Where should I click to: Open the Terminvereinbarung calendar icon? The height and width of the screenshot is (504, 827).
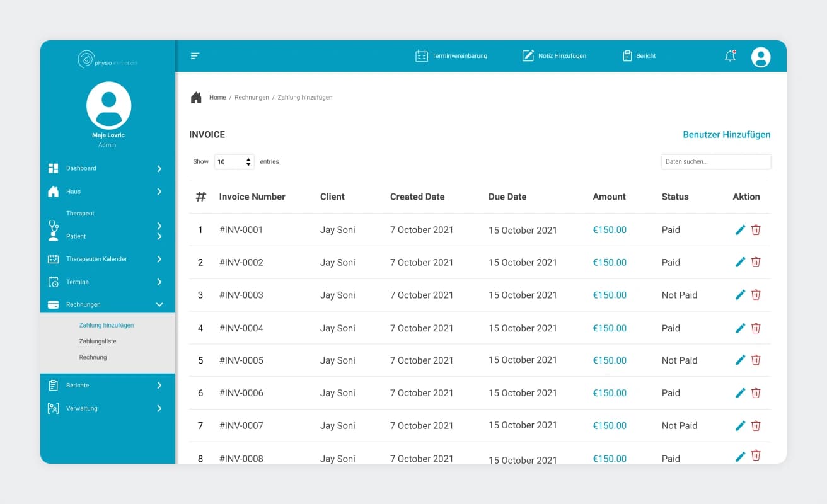click(422, 55)
